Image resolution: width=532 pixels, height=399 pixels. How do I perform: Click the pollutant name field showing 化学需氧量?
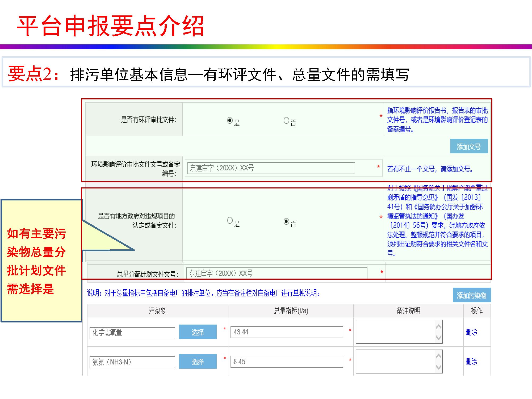[132, 333]
